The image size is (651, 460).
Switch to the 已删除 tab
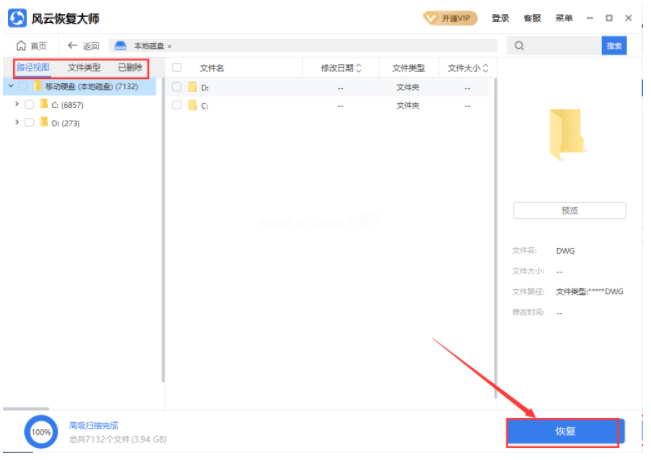pyautogui.click(x=130, y=67)
